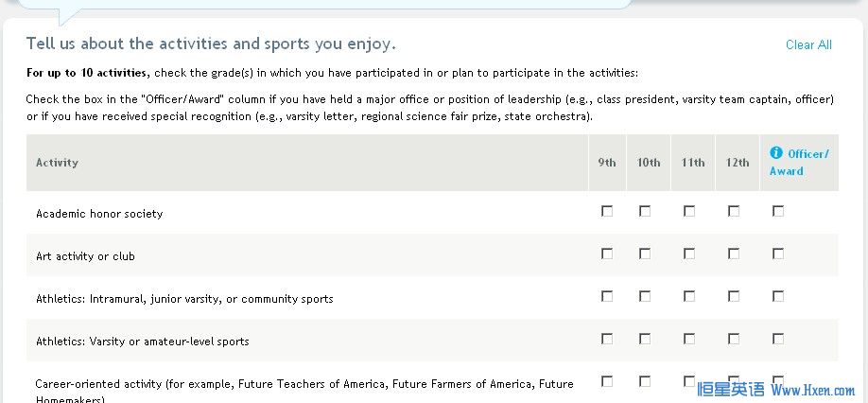Image resolution: width=868 pixels, height=403 pixels.
Task: Check 9th grade for Academic honor society
Action: (x=607, y=211)
